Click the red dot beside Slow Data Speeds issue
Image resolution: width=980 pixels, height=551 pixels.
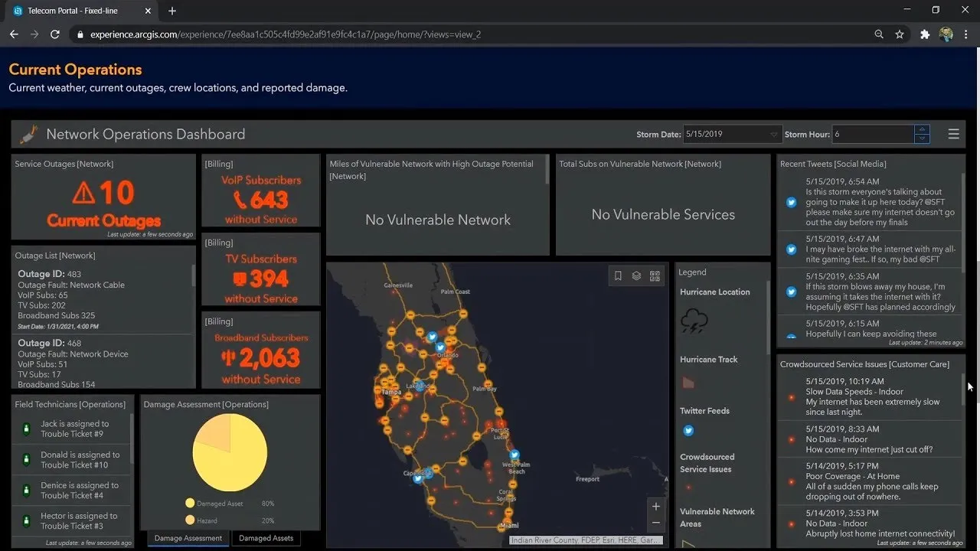[x=792, y=397]
